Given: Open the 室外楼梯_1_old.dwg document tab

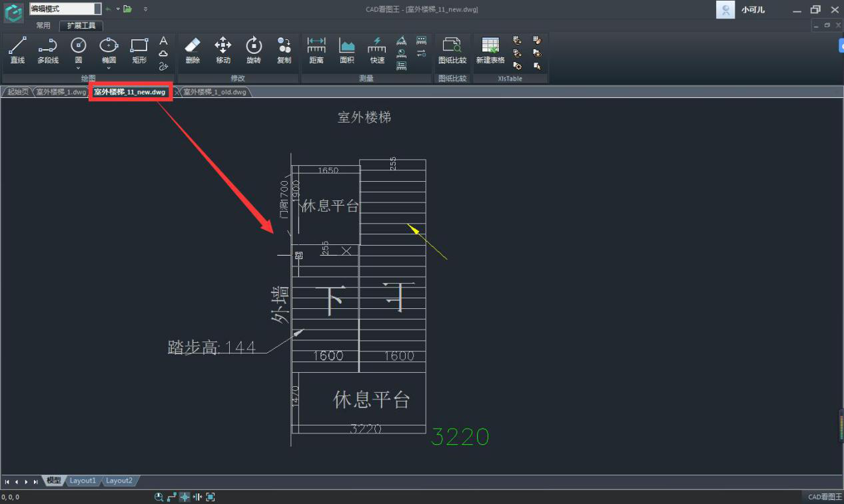Looking at the screenshot, I should coord(214,92).
